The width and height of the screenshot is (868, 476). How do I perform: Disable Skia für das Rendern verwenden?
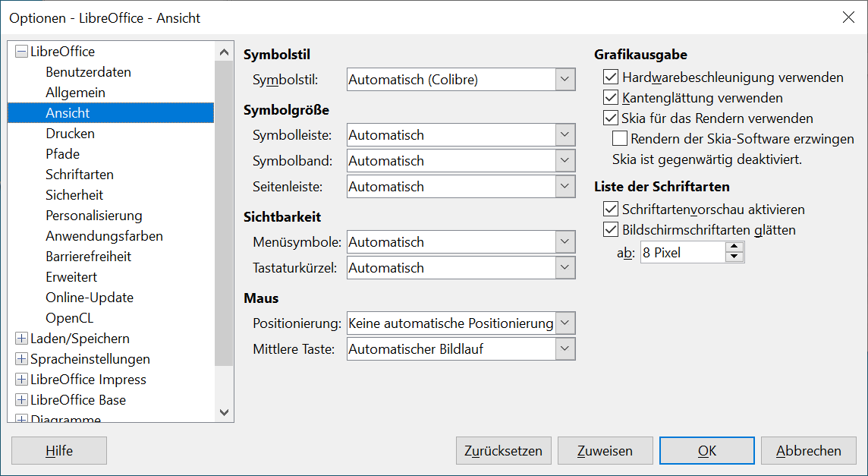pos(611,118)
